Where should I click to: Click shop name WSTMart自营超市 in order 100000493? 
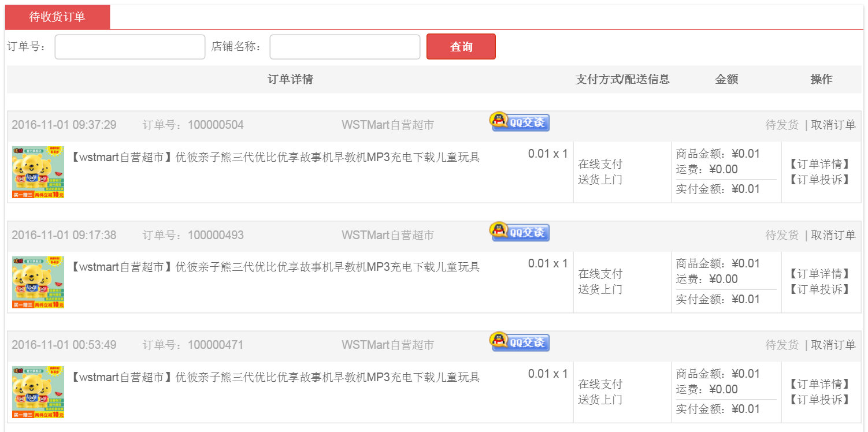click(388, 235)
